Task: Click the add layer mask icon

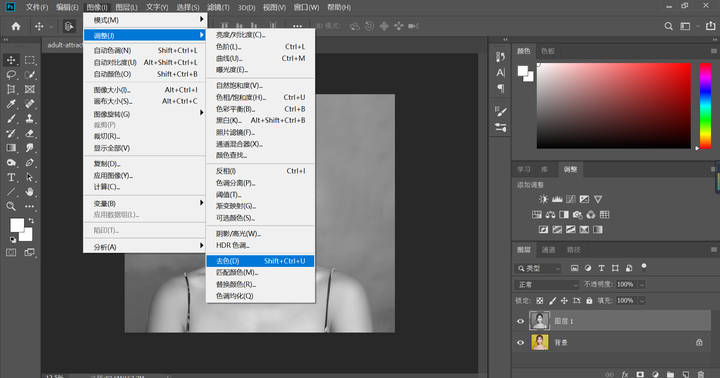Action: [640, 374]
